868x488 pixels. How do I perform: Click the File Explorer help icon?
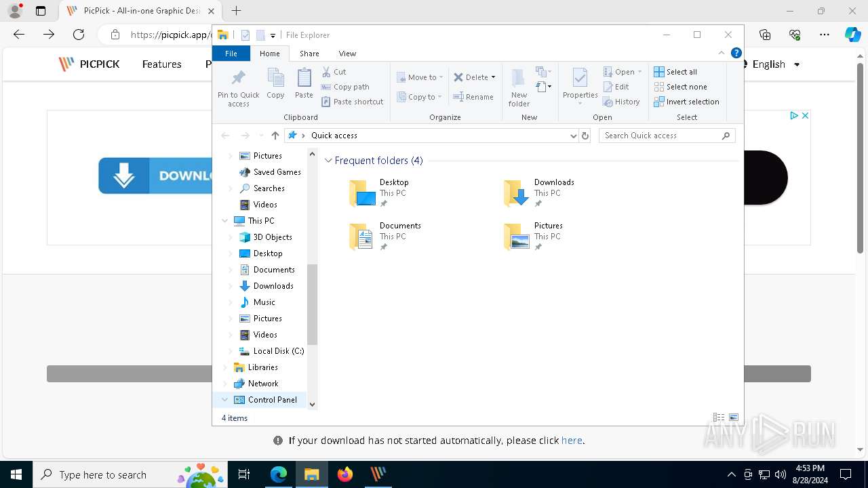pos(736,53)
